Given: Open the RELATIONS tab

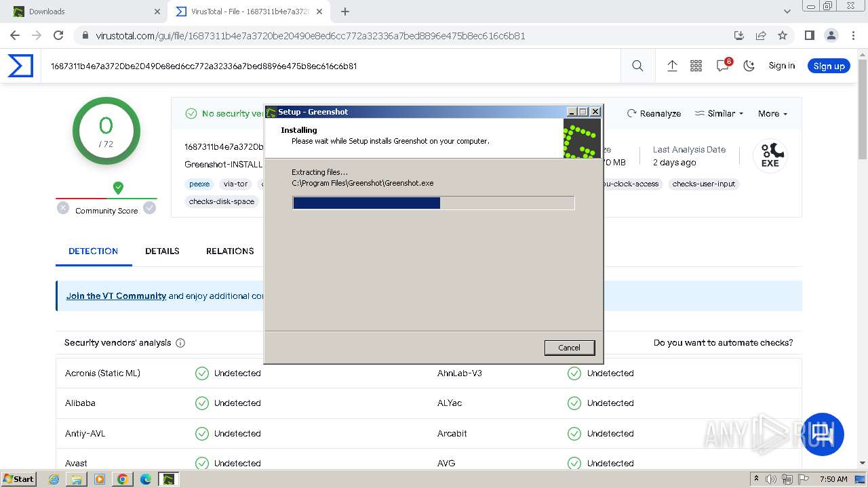Looking at the screenshot, I should click(230, 251).
